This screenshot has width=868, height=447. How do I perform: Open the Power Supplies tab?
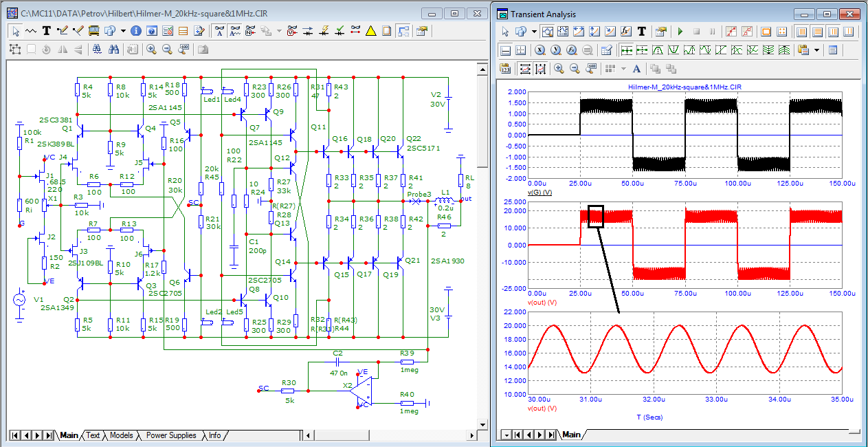[x=171, y=435]
